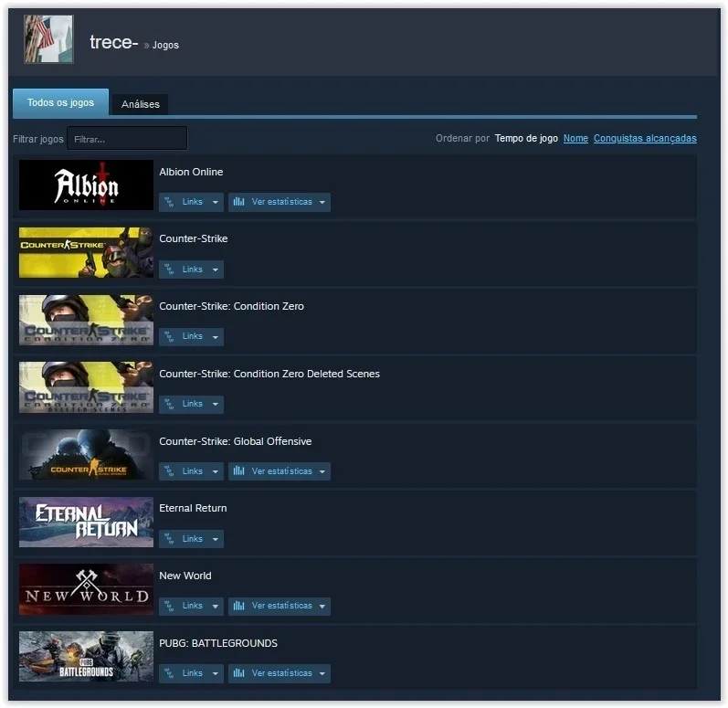
Task: Expand Links arrow for Counter-Strike: Condition Zero
Action: [216, 337]
